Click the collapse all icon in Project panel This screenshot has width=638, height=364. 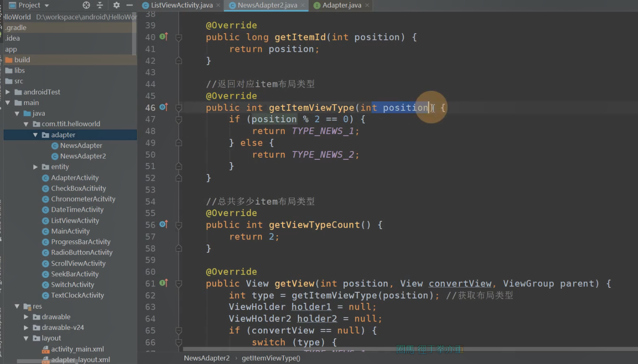[100, 5]
